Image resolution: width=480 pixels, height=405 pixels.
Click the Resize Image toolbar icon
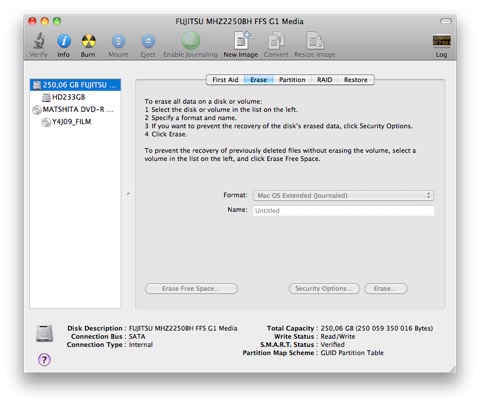point(315,40)
